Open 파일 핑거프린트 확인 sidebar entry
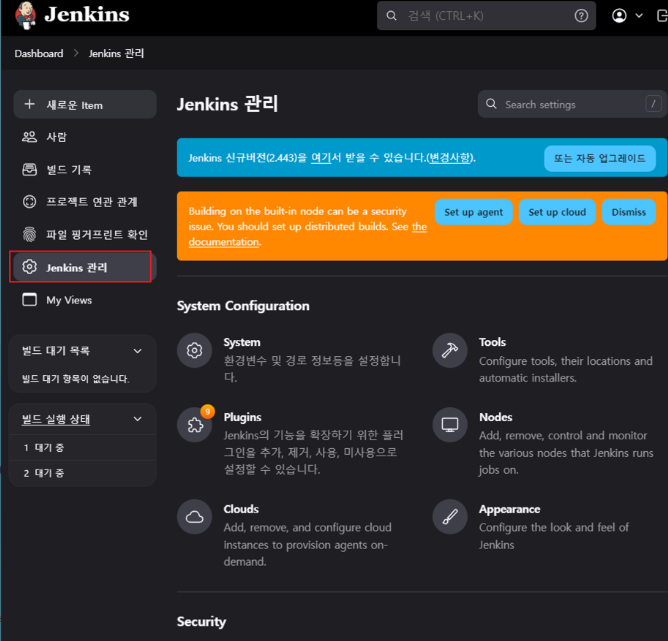Image resolution: width=668 pixels, height=641 pixels. point(85,234)
